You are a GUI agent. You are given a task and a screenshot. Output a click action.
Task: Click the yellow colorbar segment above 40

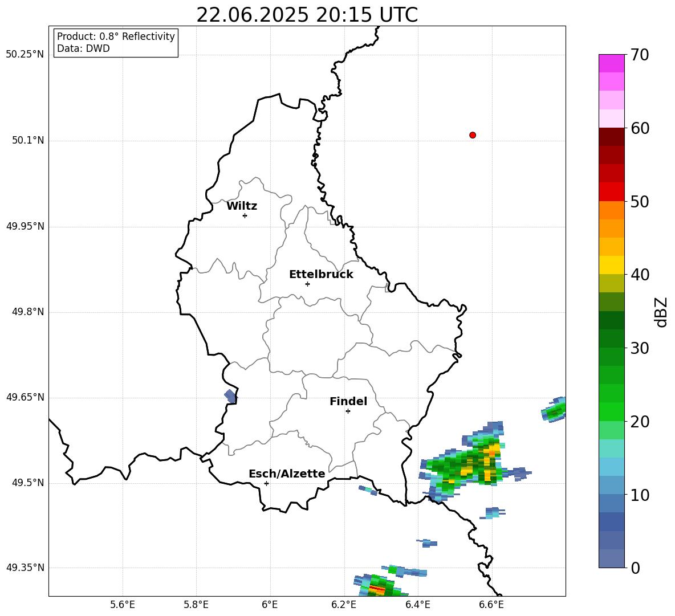coord(611,265)
